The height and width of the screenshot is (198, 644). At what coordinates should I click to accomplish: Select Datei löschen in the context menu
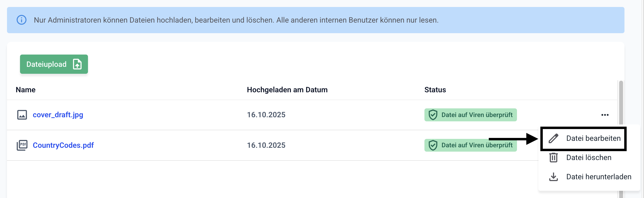[589, 158]
